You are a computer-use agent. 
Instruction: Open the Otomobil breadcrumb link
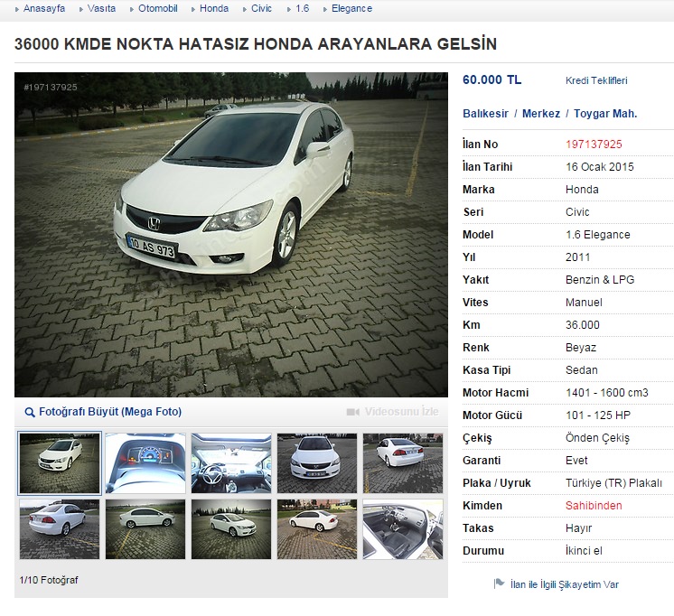tap(158, 9)
